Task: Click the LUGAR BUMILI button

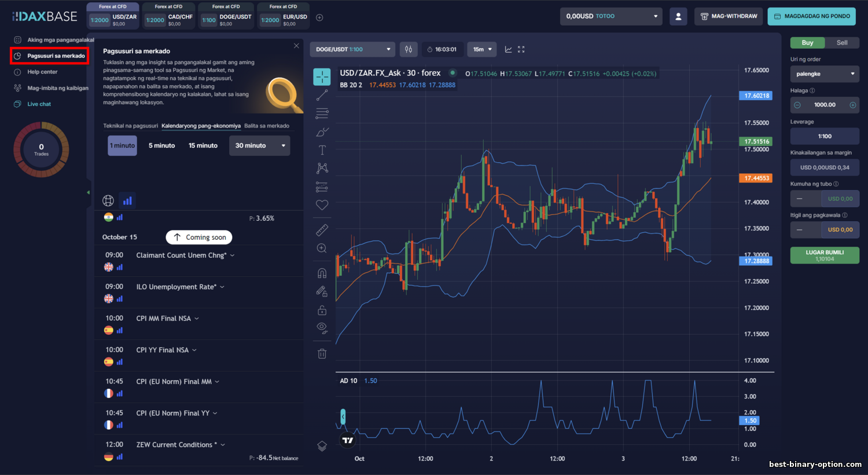Action: [x=825, y=255]
